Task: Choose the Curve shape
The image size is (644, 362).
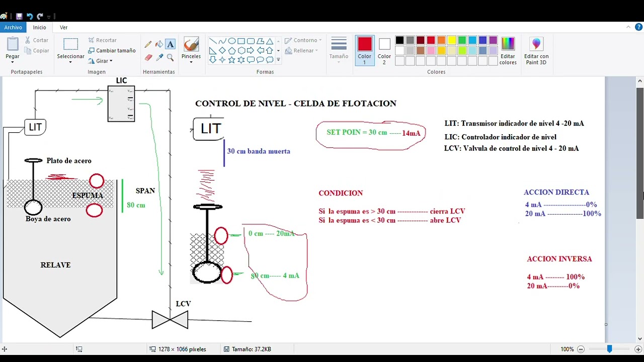Action: pos(222,41)
